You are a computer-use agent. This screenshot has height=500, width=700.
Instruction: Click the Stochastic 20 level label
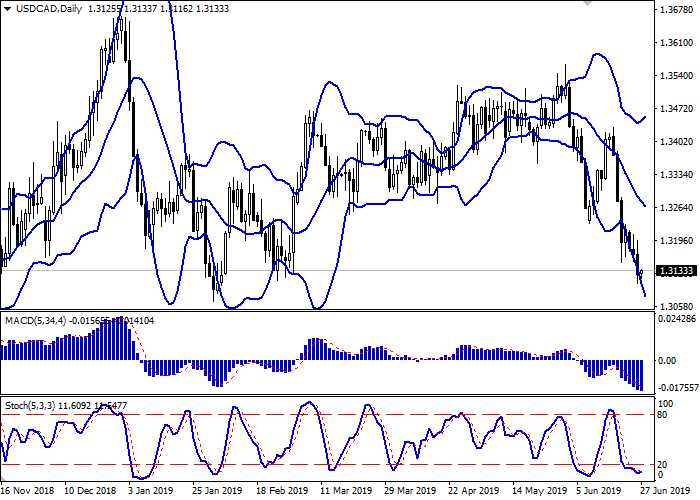(x=659, y=464)
